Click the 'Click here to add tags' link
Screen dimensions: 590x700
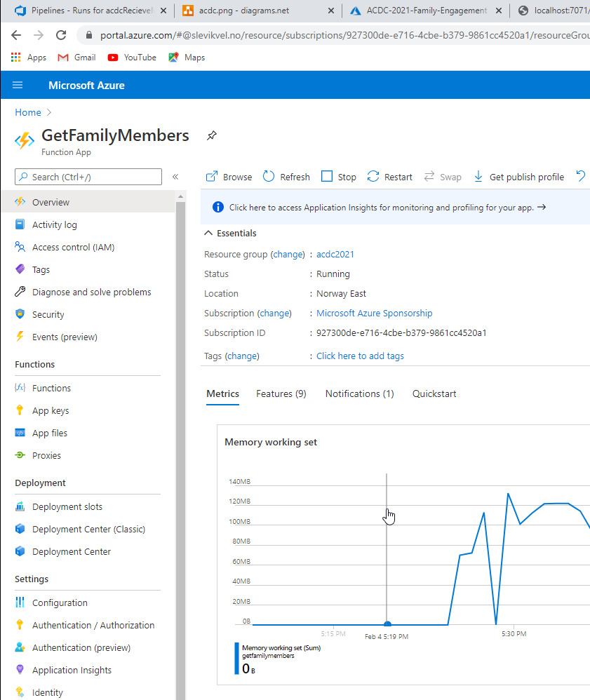[360, 356]
